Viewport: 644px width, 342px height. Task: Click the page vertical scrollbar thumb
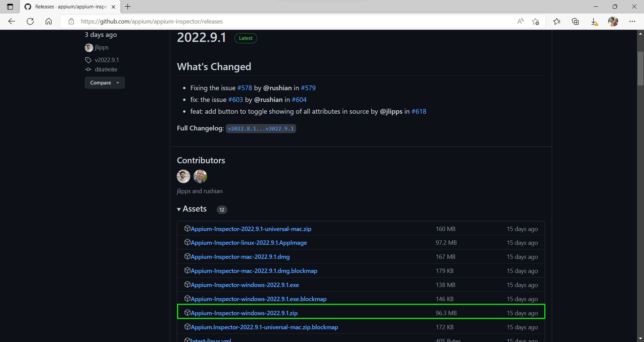point(640,68)
